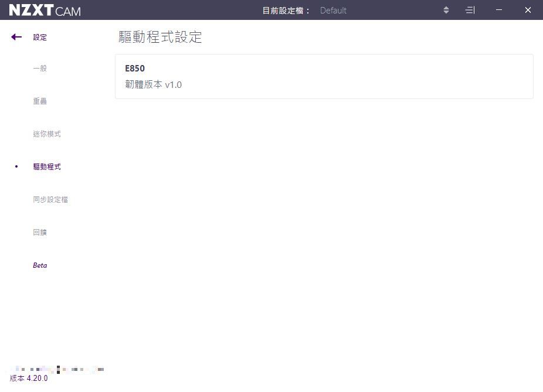
Task: Close the NZXT CAM window
Action: [x=528, y=10]
